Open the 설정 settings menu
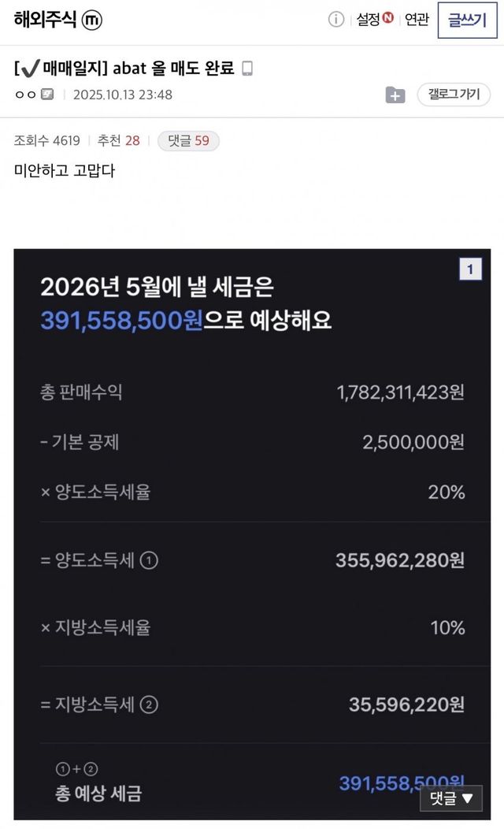This screenshot has width=504, height=829. 368,20
